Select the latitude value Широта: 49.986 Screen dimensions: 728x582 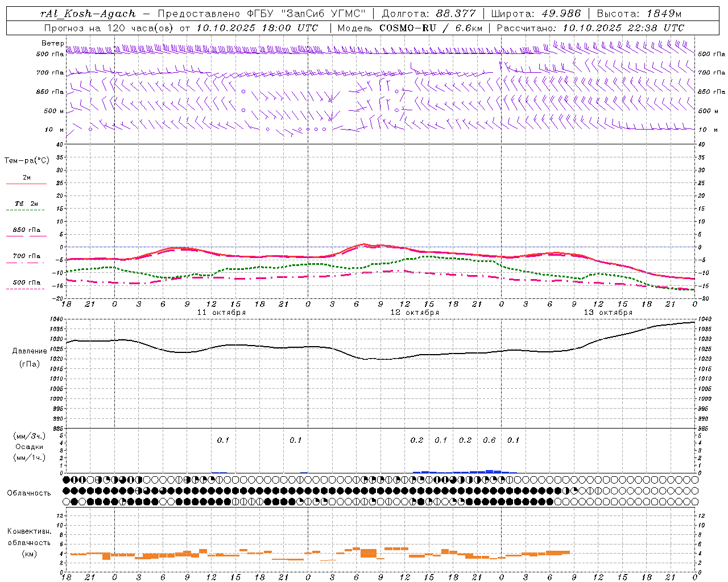(x=536, y=14)
